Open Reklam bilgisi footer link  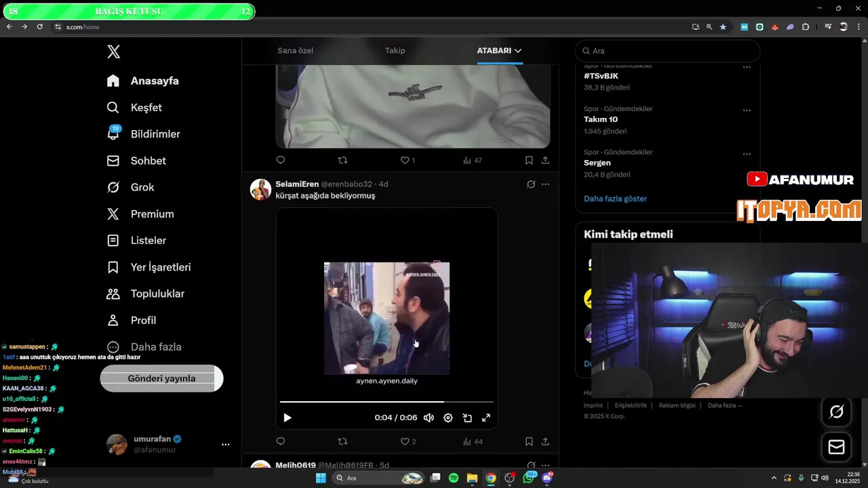677,405
